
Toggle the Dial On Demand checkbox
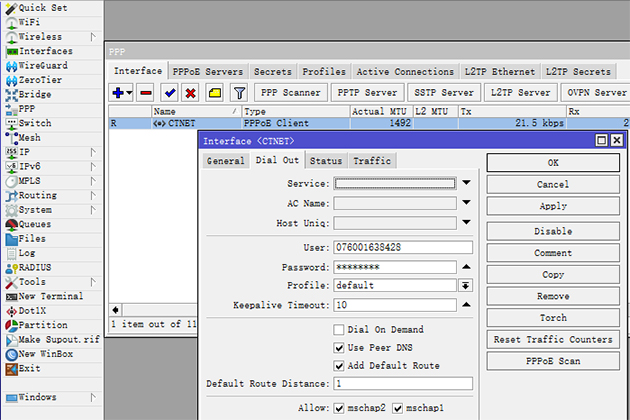point(339,330)
